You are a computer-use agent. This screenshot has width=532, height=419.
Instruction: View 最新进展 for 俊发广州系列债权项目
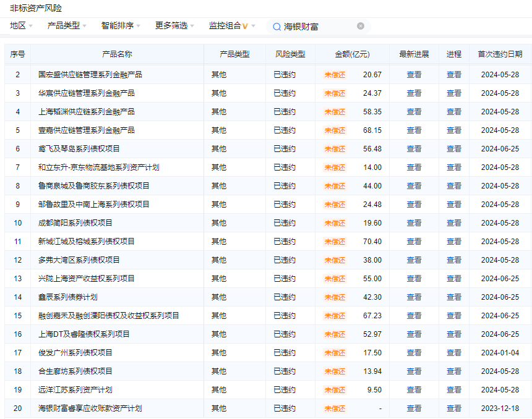(x=414, y=352)
